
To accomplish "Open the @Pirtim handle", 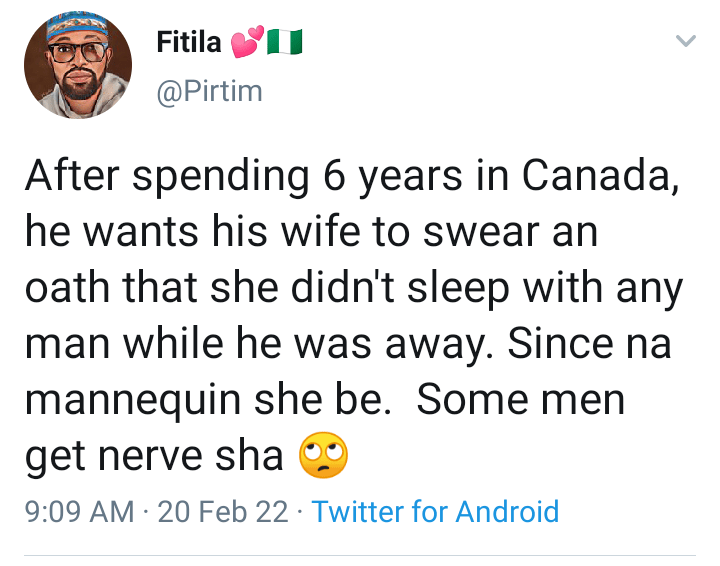I will (x=209, y=91).
